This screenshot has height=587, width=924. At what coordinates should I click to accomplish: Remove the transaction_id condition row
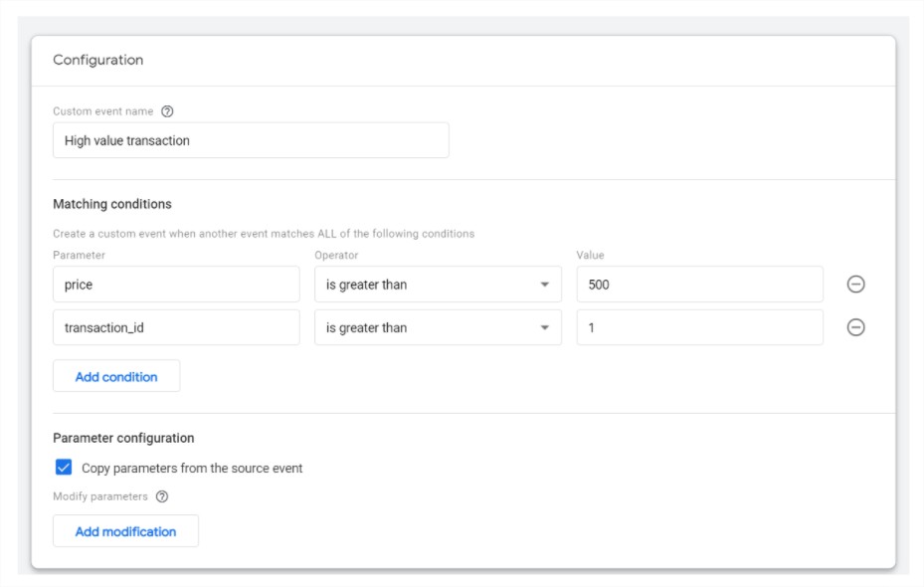[855, 327]
